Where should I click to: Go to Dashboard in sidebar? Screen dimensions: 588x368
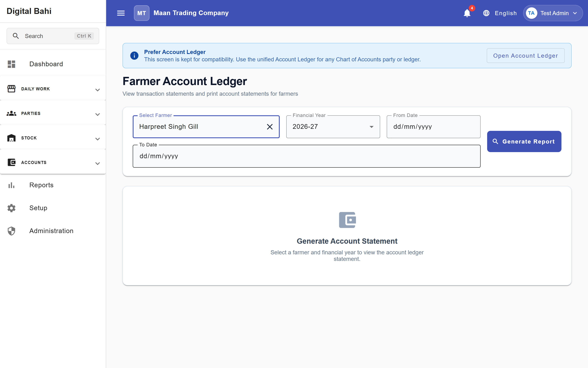pos(53,64)
